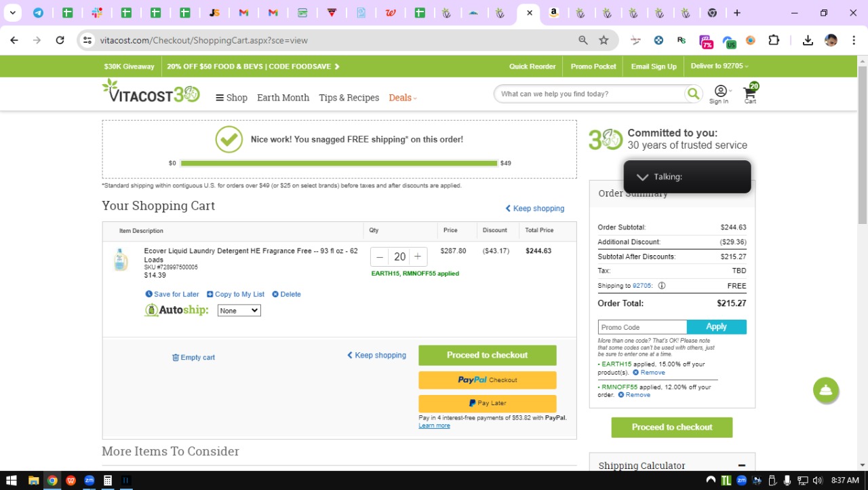Open the Autoship frequency dropdown

(x=239, y=310)
